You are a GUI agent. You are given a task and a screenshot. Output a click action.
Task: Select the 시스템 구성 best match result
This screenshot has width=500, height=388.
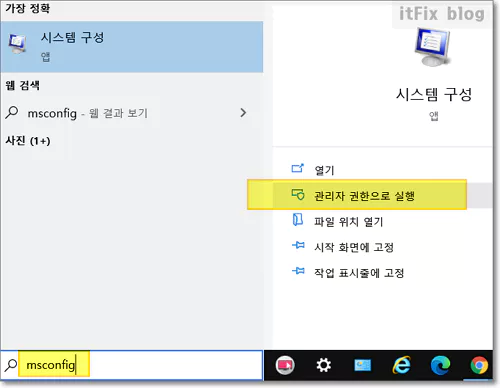[132, 47]
